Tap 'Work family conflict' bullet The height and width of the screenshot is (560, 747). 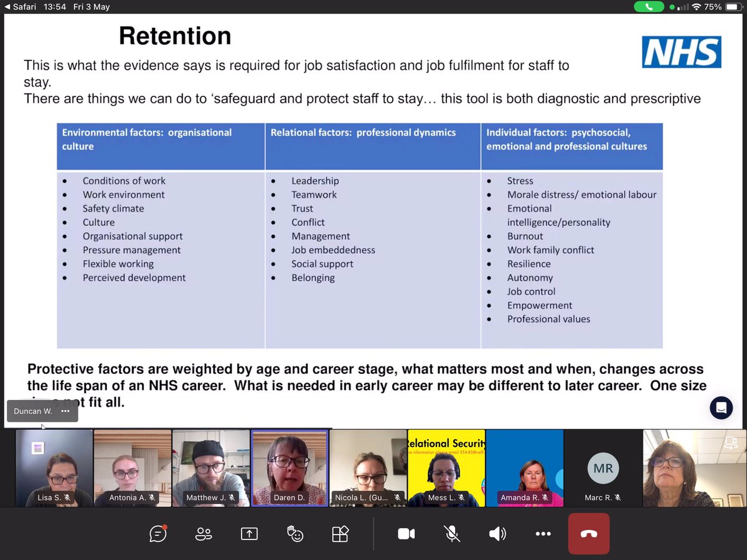(551, 250)
